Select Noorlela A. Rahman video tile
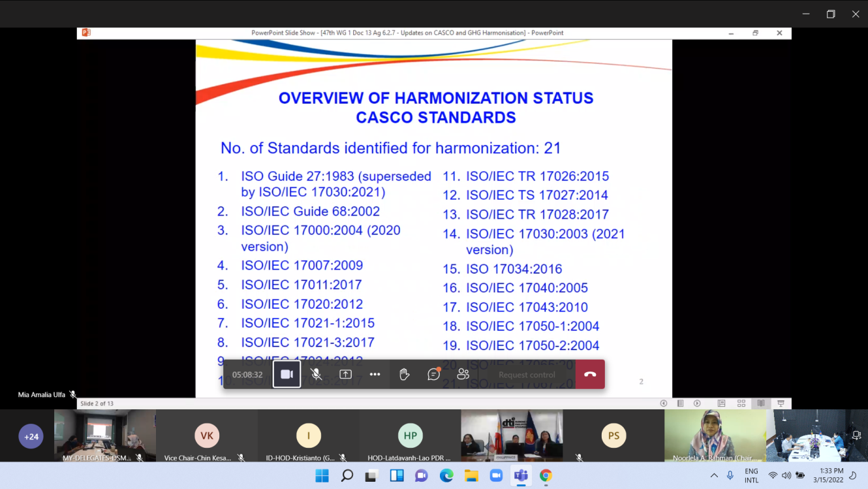The image size is (868, 489). 715,435
